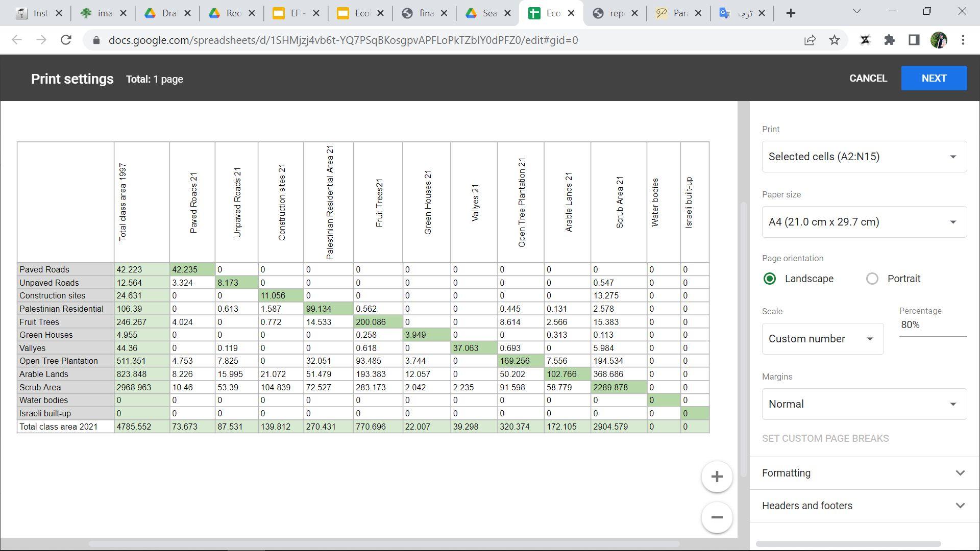This screenshot has width=980, height=551.
Task: Expand the Formatting section
Action: pos(864,473)
